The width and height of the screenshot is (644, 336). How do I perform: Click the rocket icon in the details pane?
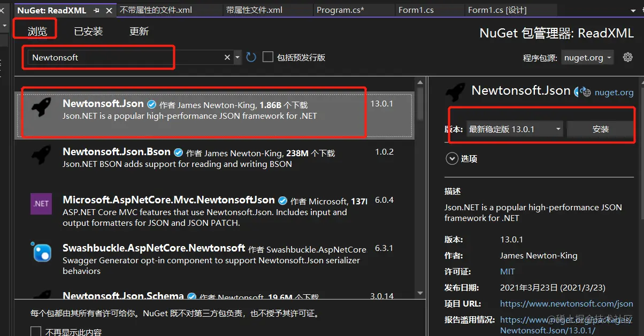(x=455, y=92)
